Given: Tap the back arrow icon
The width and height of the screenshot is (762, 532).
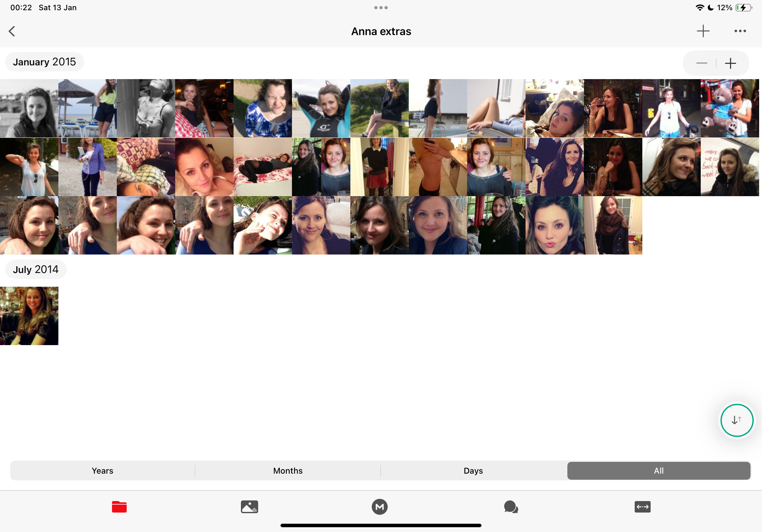Looking at the screenshot, I should click(12, 32).
